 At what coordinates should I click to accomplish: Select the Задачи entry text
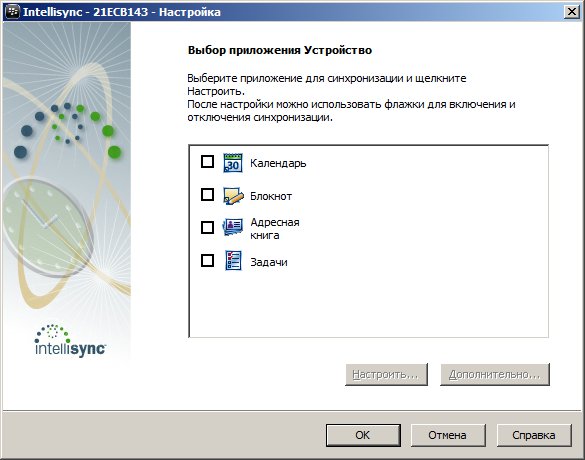[x=269, y=262]
